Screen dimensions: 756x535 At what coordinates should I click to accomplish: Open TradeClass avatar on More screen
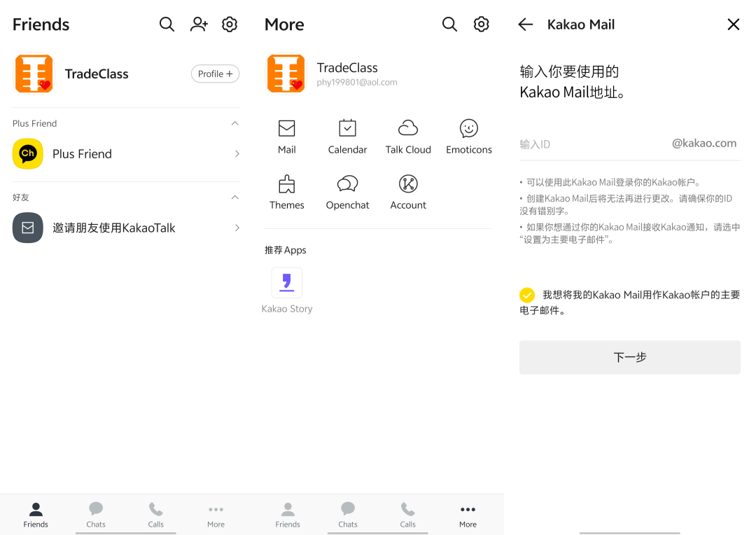tap(286, 74)
